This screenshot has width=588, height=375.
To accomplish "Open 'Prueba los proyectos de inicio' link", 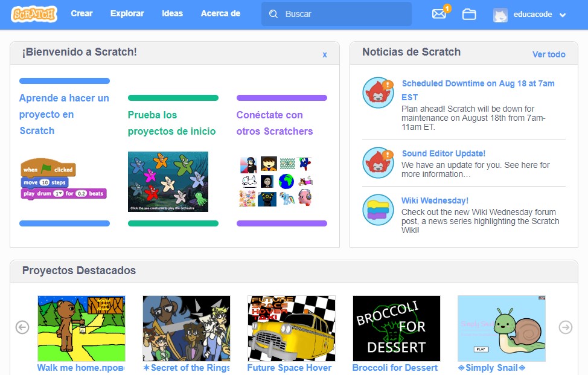I will 171,123.
